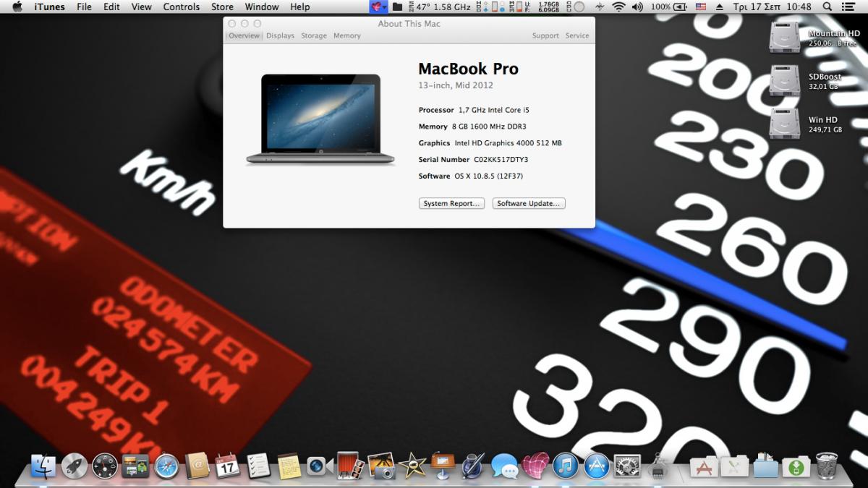Open the Trash in the dock
Image resolution: width=868 pixels, height=488 pixels.
[826, 466]
